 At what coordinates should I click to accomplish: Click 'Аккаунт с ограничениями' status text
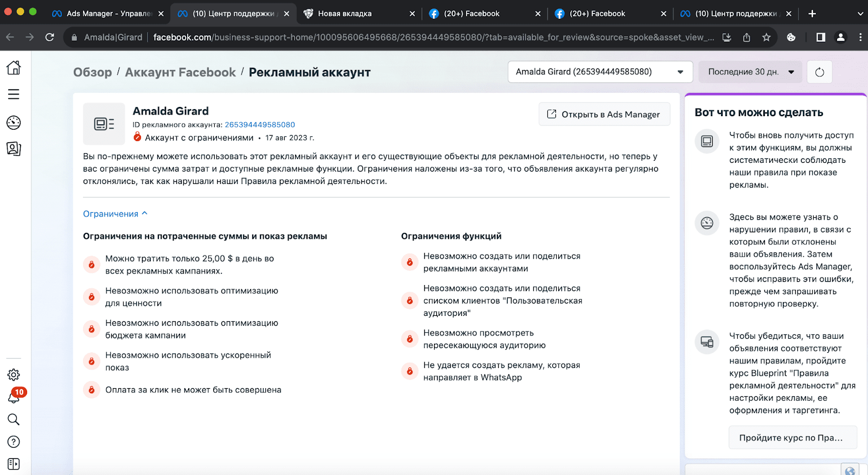(x=199, y=138)
